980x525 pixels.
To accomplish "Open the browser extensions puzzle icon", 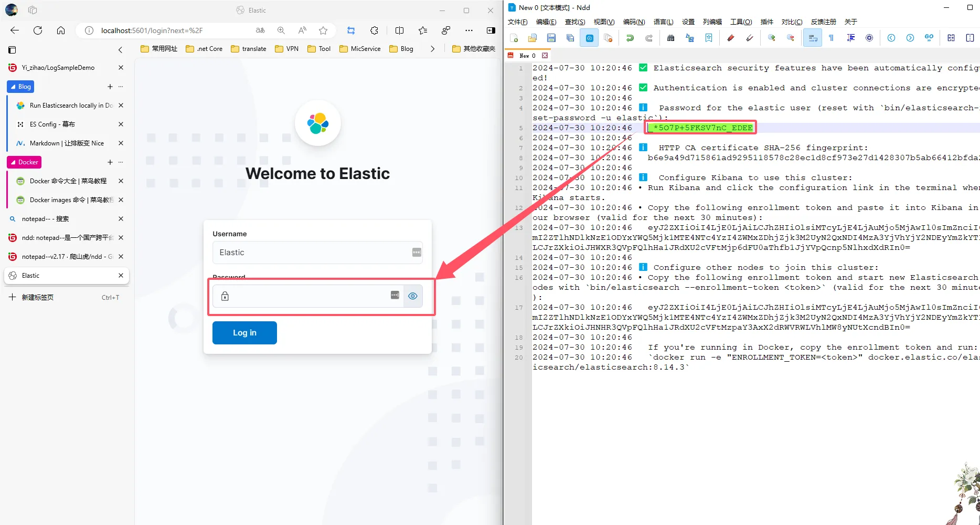I will click(x=374, y=30).
